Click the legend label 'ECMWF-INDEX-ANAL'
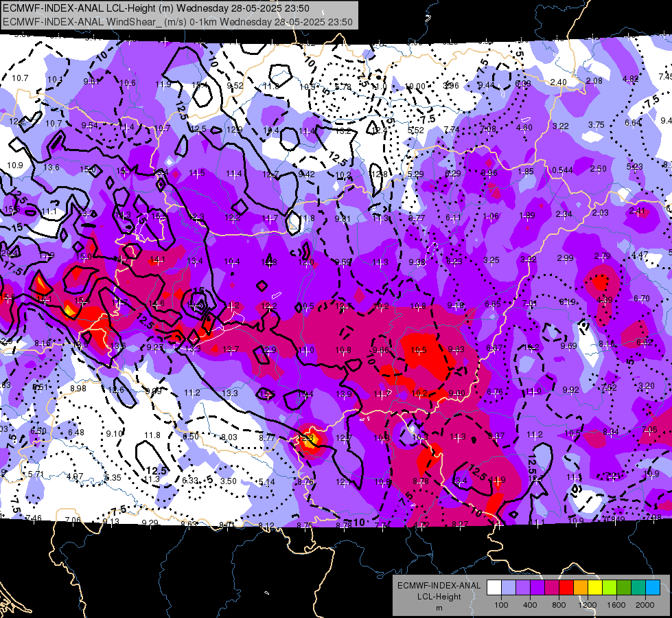The image size is (672, 618). [x=439, y=586]
